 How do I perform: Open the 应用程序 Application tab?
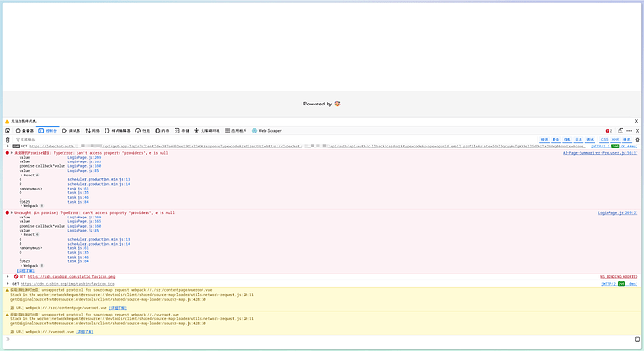(236, 131)
